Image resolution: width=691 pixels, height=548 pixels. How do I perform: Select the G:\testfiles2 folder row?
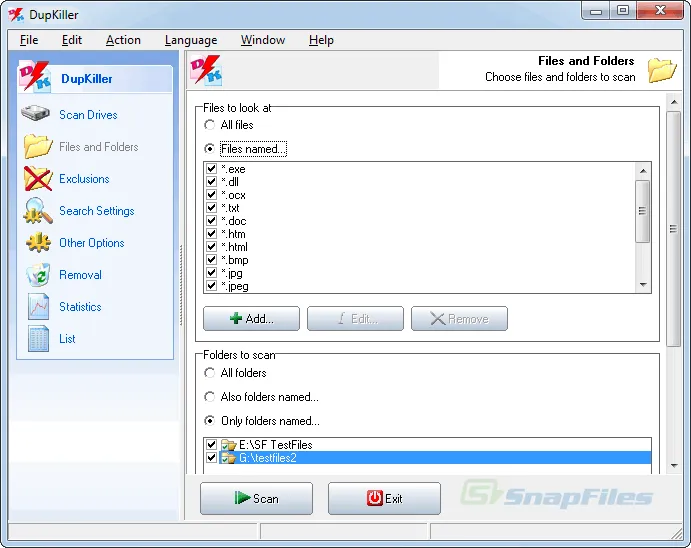click(427, 458)
